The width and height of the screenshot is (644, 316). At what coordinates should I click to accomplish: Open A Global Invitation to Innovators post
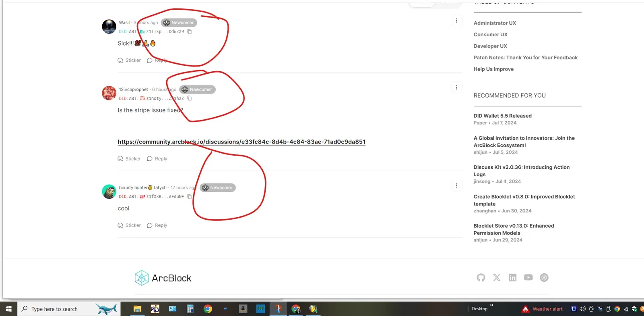pos(524,141)
